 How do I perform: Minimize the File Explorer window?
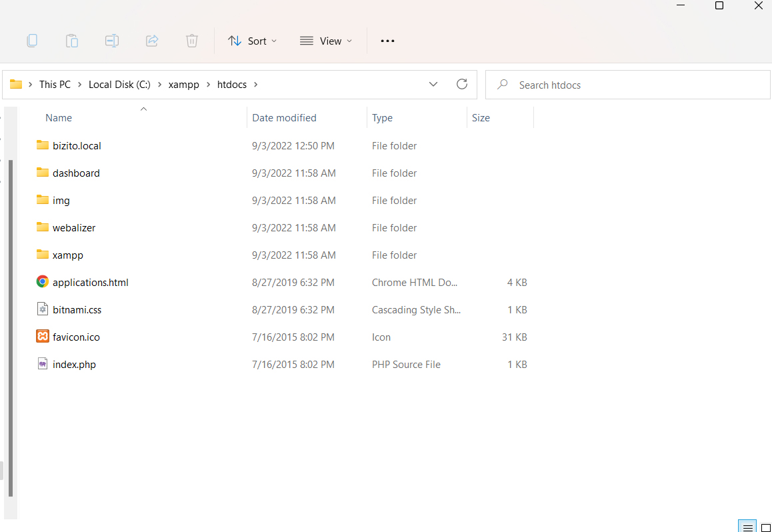point(681,5)
